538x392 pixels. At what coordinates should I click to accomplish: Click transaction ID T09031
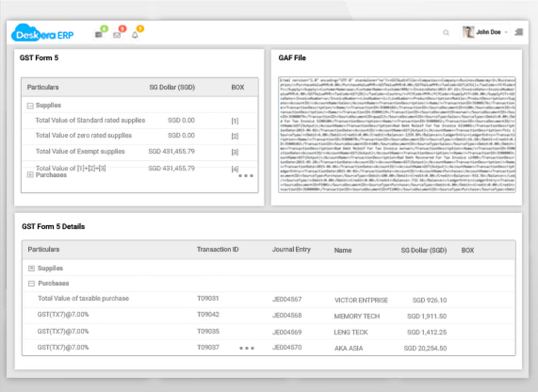208,298
